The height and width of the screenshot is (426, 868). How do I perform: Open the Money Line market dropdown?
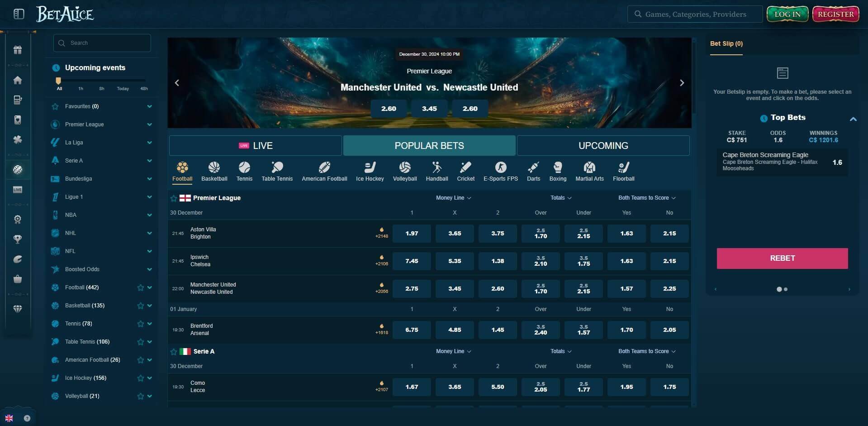tap(454, 198)
